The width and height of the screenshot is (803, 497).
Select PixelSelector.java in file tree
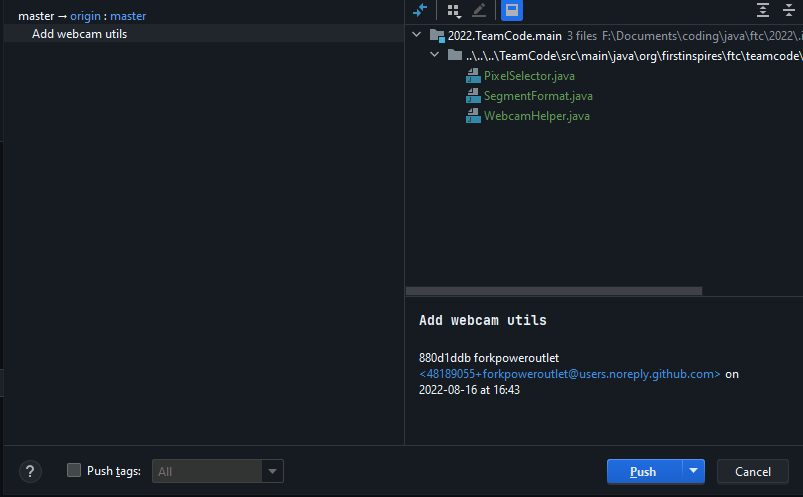coord(529,76)
